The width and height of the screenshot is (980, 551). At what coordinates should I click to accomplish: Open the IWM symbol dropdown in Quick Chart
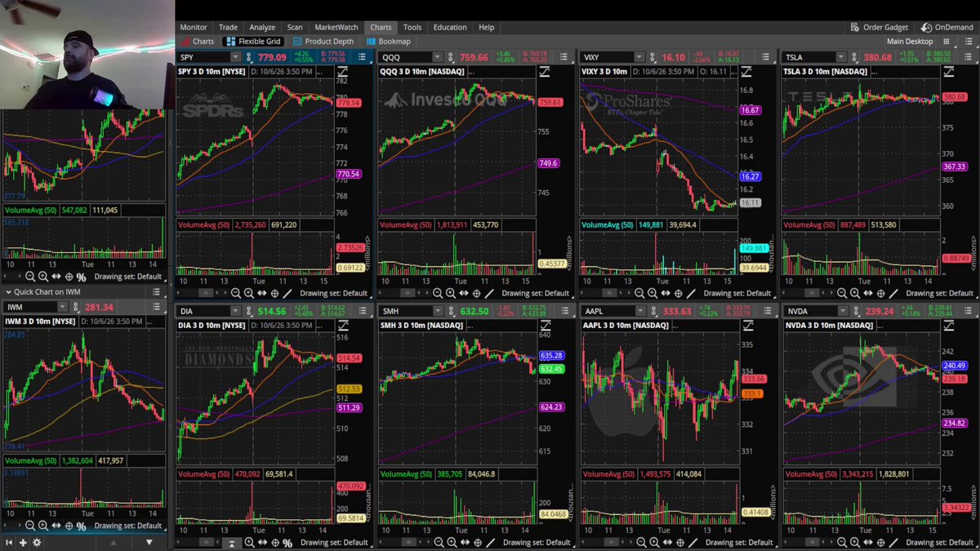[62, 307]
